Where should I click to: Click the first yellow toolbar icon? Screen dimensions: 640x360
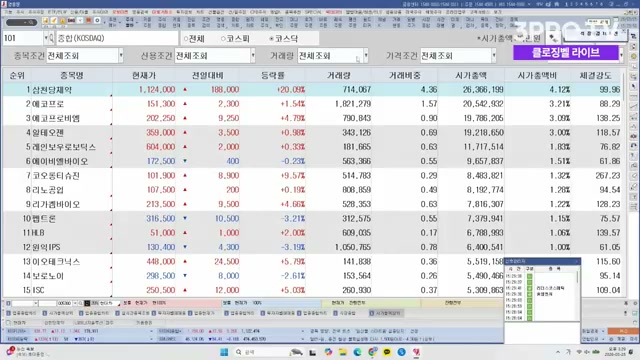pyautogui.click(x=45, y=21)
